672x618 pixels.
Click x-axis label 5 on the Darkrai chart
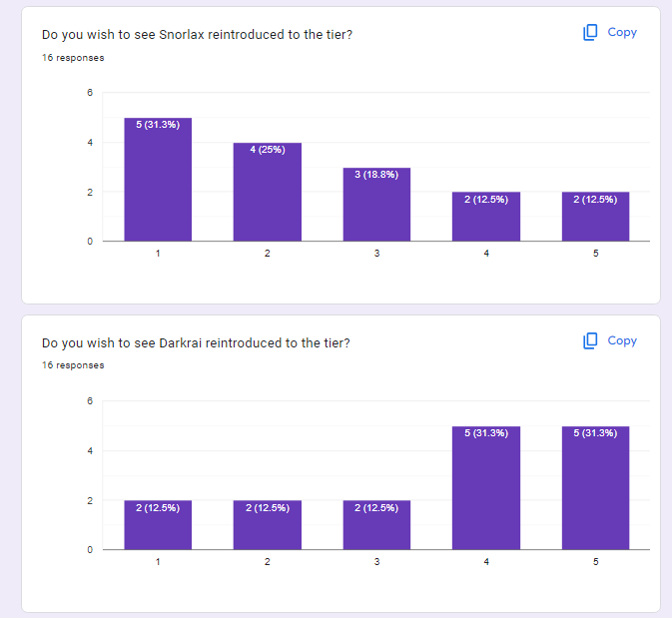point(595,562)
